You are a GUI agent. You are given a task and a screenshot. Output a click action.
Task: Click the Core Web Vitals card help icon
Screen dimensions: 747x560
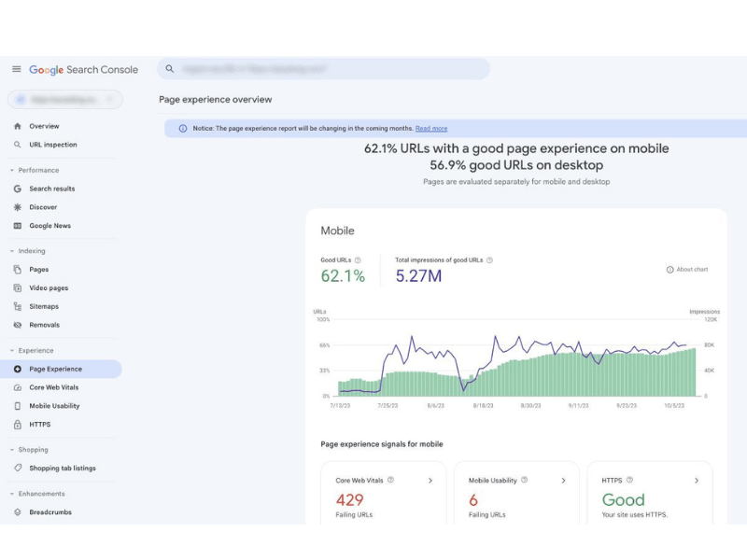click(x=390, y=480)
